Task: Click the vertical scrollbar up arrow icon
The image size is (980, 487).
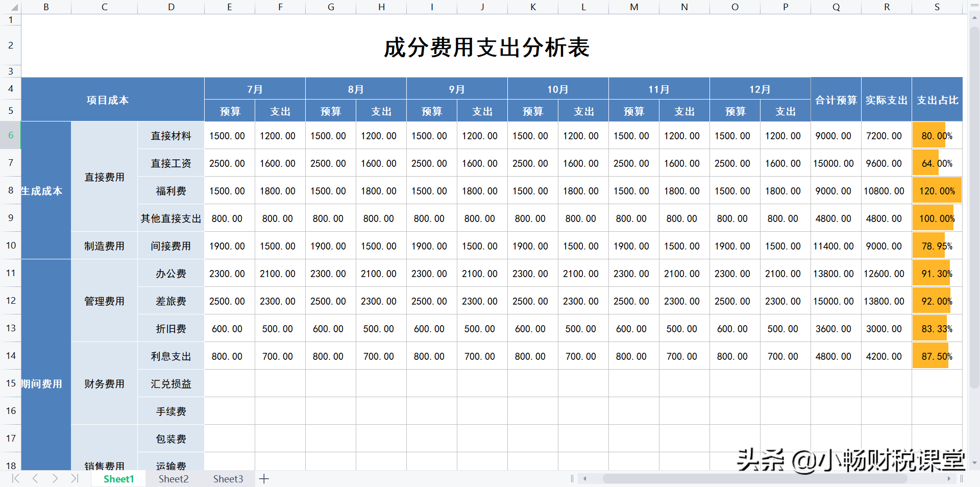Action: [x=974, y=18]
